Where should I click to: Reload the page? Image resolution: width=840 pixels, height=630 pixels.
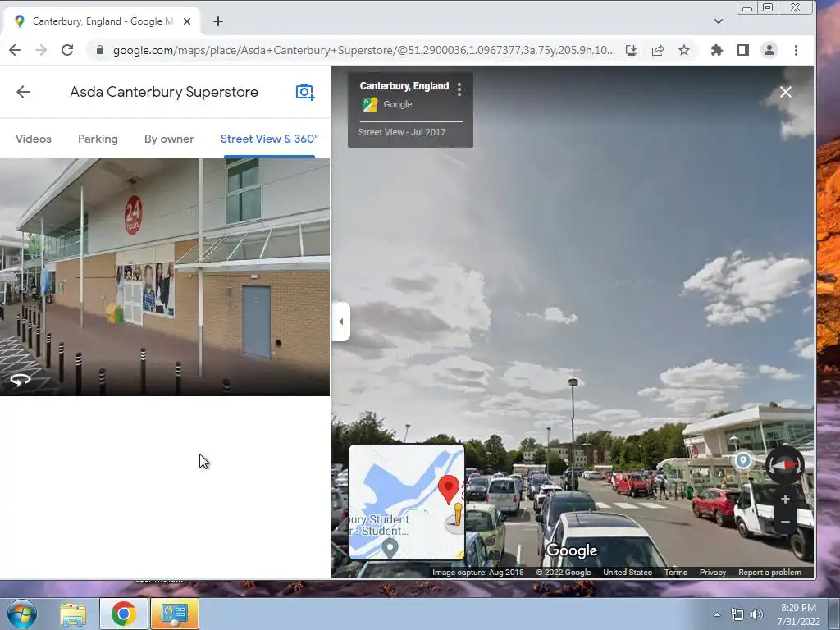[x=67, y=50]
